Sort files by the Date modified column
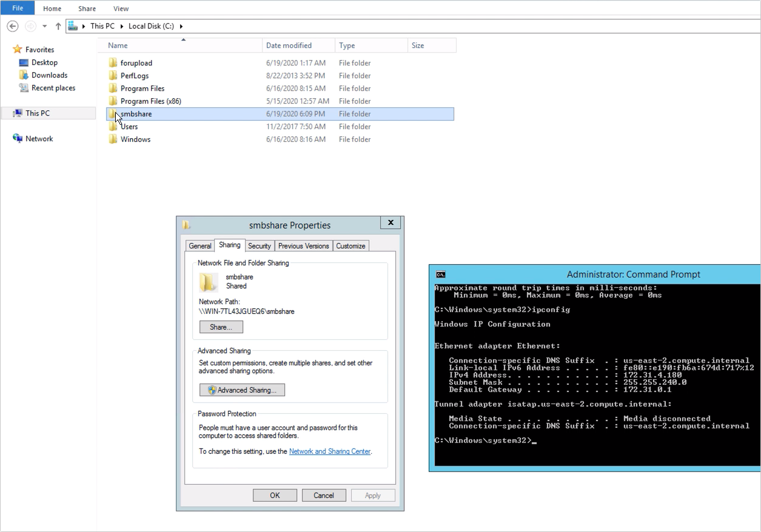The height and width of the screenshot is (532, 761). click(x=288, y=45)
